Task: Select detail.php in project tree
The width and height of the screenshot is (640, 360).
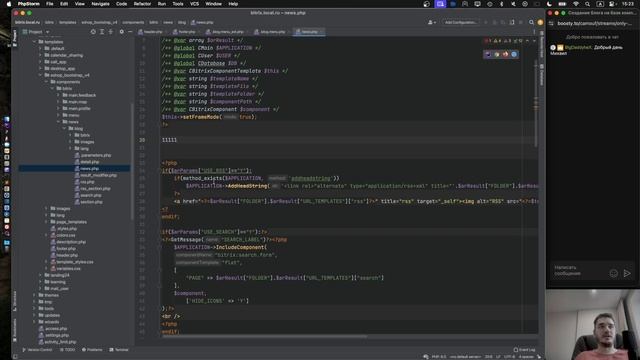Action: (x=87, y=162)
